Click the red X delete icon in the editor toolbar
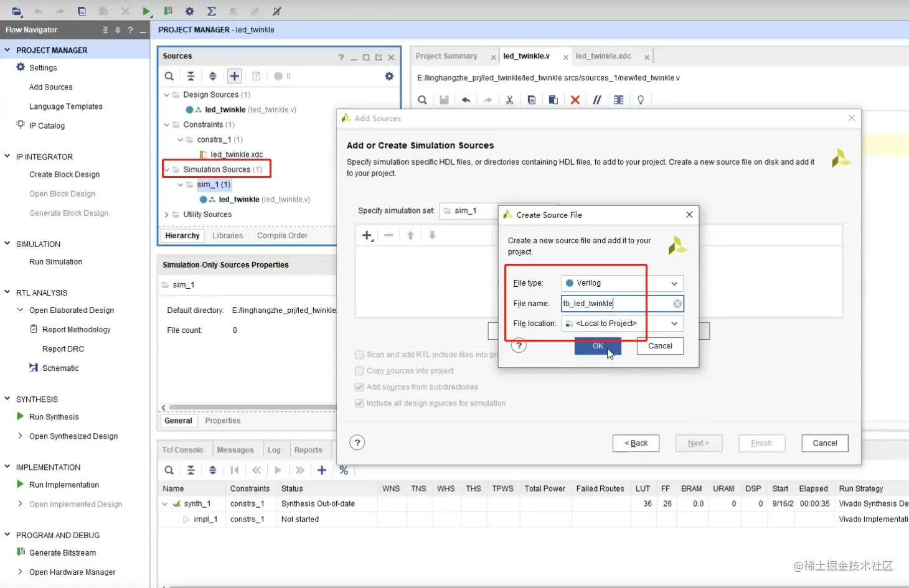The image size is (909, 588). point(575,100)
